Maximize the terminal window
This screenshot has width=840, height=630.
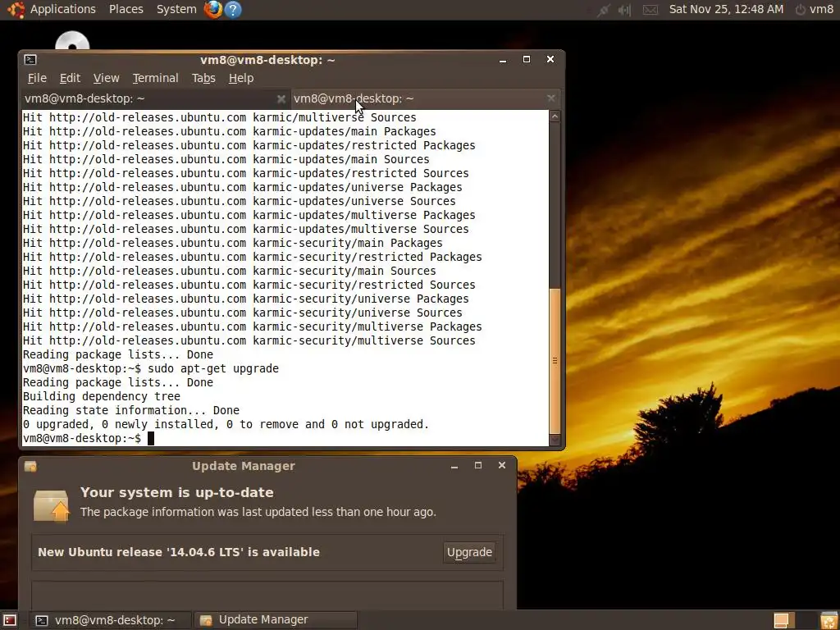point(527,59)
